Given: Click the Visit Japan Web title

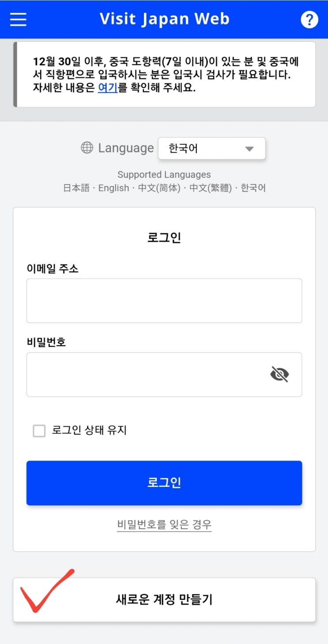Looking at the screenshot, I should pos(164,19).
